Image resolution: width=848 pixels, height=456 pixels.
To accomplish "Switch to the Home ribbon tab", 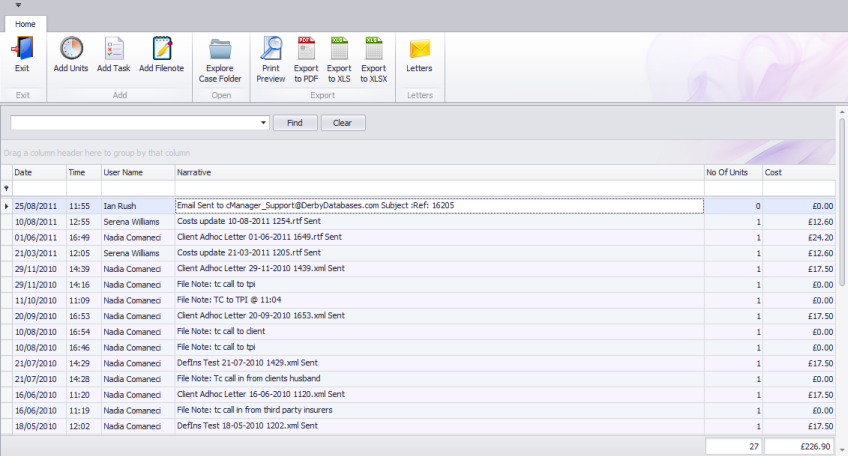I will coord(25,23).
